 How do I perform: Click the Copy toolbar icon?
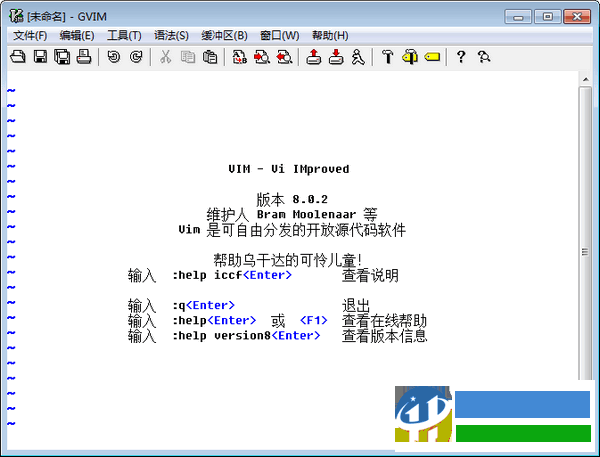[188, 57]
